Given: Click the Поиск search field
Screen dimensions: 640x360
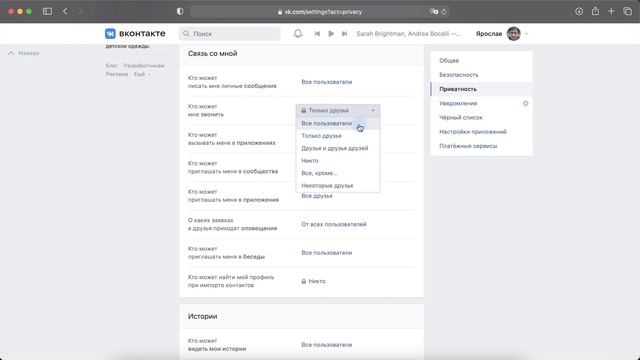Looking at the screenshot, I should (x=229, y=34).
